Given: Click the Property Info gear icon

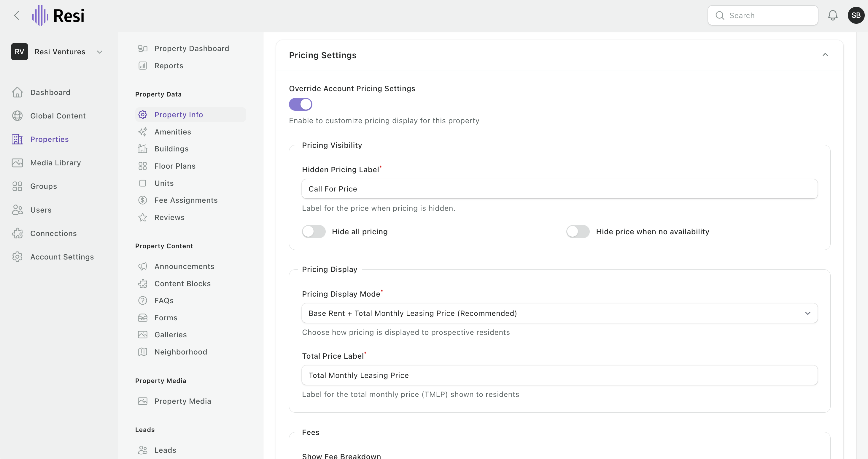Looking at the screenshot, I should pos(142,115).
